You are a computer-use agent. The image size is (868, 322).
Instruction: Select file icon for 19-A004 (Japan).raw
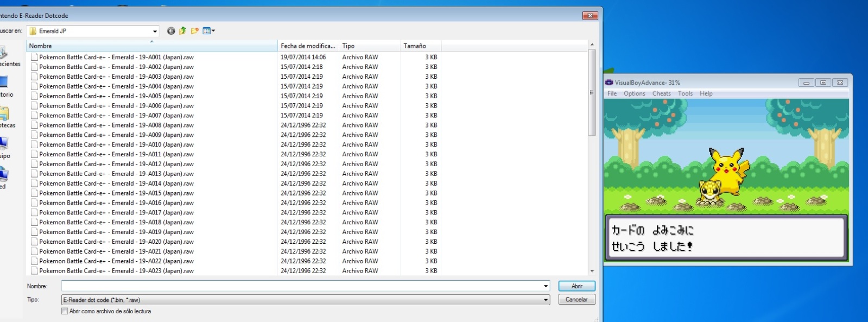click(x=34, y=86)
